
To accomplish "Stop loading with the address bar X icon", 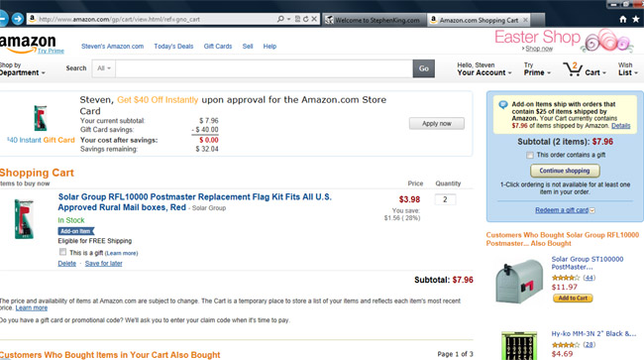I will [314, 19].
